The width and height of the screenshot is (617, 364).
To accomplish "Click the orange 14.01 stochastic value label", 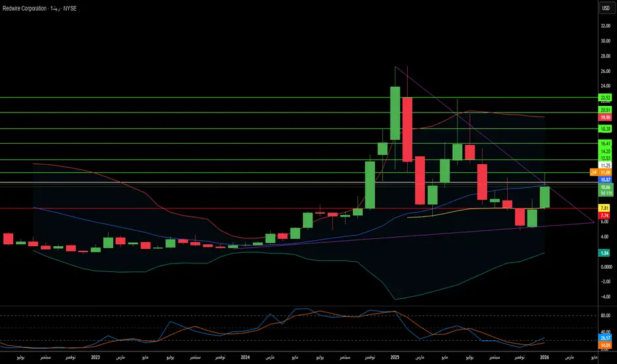I will [605, 345].
